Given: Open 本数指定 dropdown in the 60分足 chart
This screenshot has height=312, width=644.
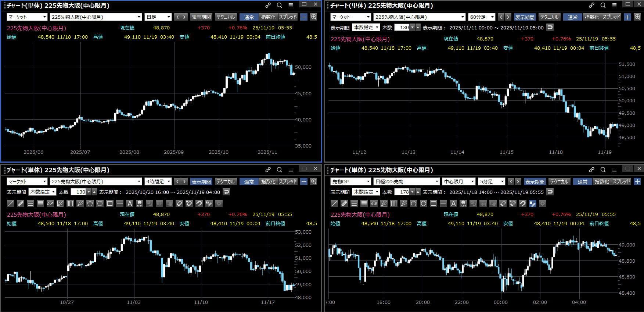Looking at the screenshot, I should 366,27.
